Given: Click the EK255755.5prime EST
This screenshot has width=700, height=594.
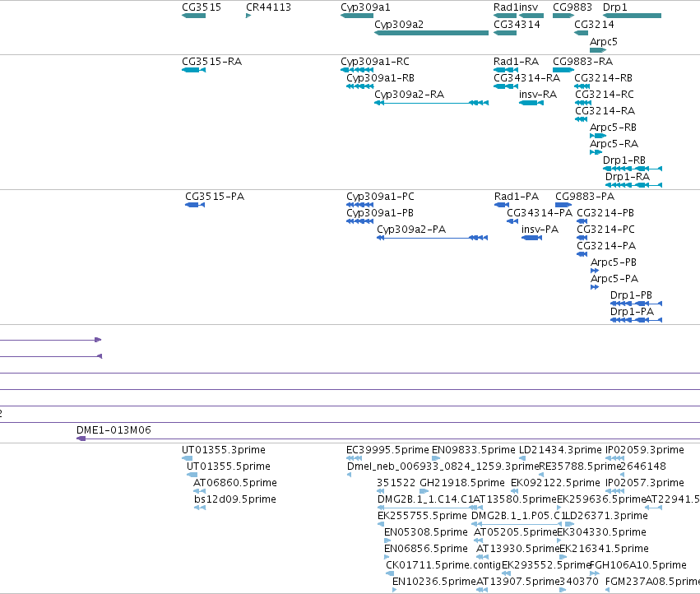Looking at the screenshot, I should tap(422, 516).
